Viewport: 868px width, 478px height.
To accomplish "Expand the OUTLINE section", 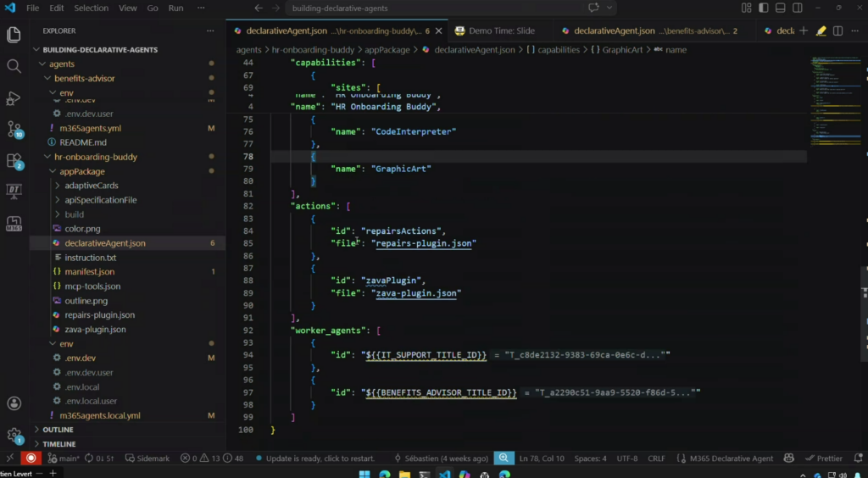I will point(58,430).
